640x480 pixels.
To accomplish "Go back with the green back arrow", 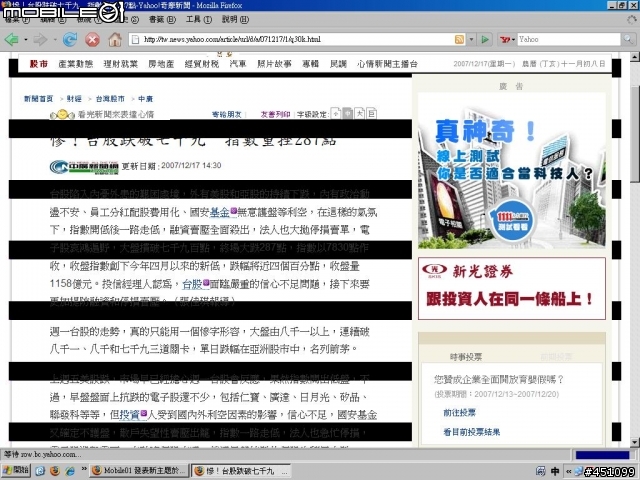I will [x=11, y=40].
